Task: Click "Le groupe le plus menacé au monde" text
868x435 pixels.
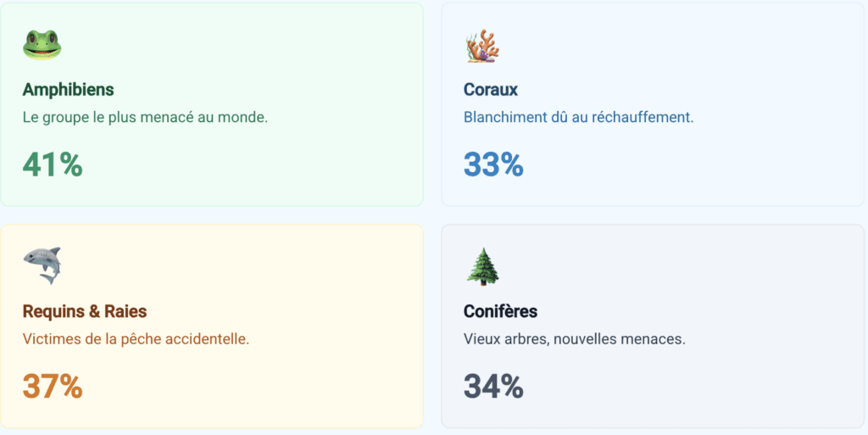Action: tap(145, 117)
